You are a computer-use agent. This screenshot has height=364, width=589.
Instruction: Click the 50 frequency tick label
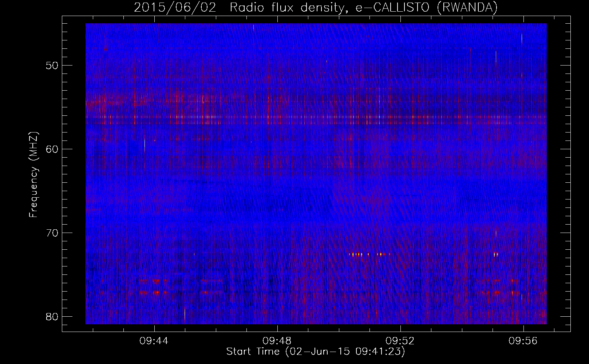point(52,66)
